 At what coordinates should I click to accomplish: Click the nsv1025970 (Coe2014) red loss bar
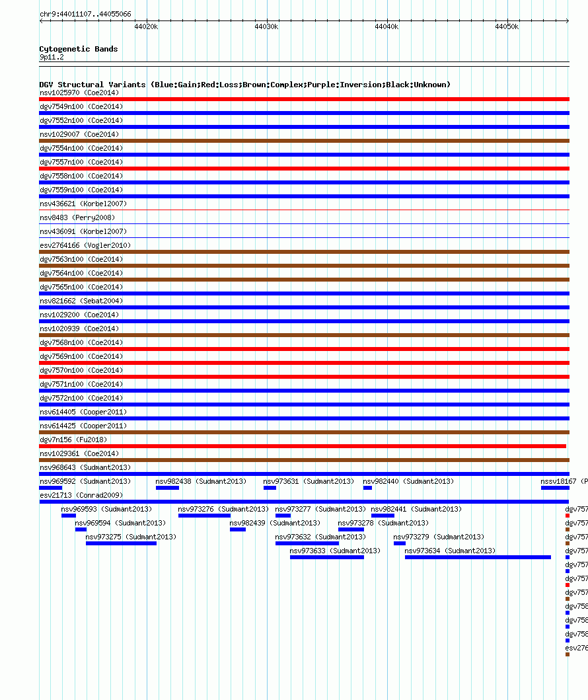pyautogui.click(x=305, y=99)
